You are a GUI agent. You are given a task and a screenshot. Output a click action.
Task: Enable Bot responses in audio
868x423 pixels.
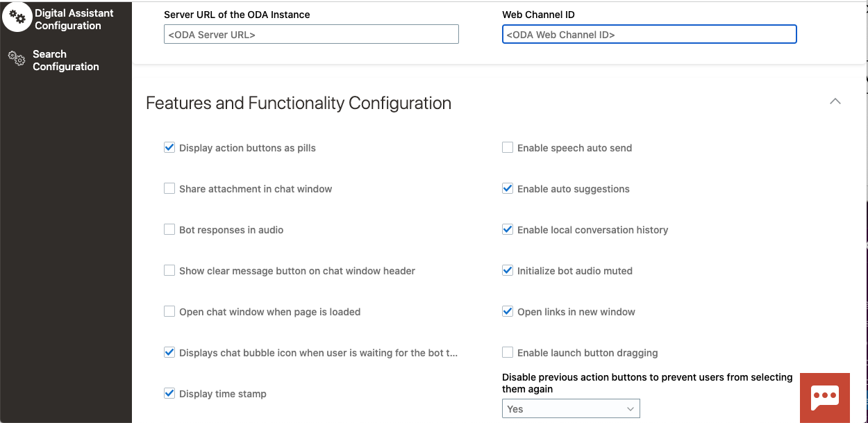click(169, 229)
